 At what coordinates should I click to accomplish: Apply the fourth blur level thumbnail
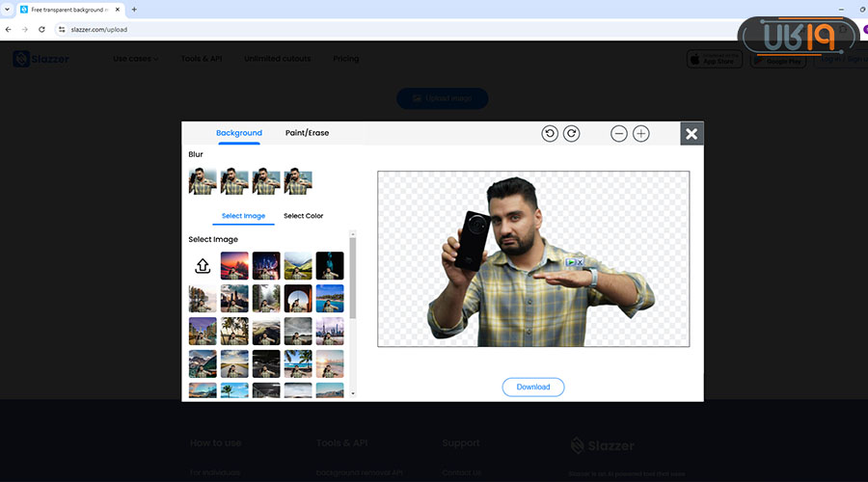click(x=298, y=181)
